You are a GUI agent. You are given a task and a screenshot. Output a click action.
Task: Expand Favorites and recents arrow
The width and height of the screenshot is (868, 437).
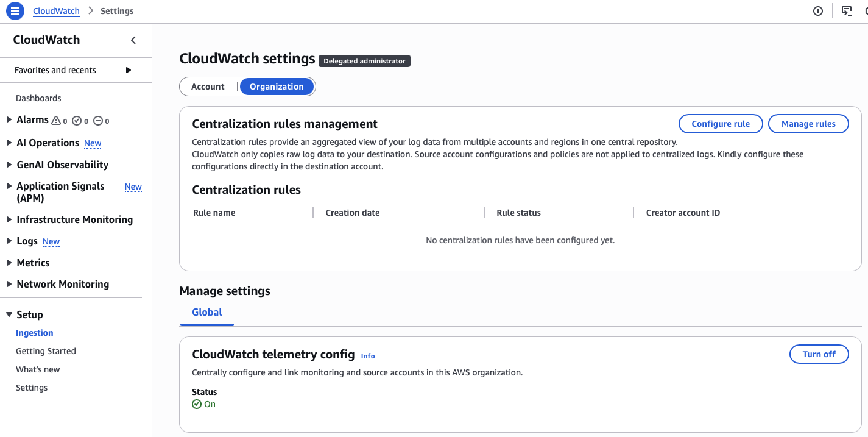(129, 70)
